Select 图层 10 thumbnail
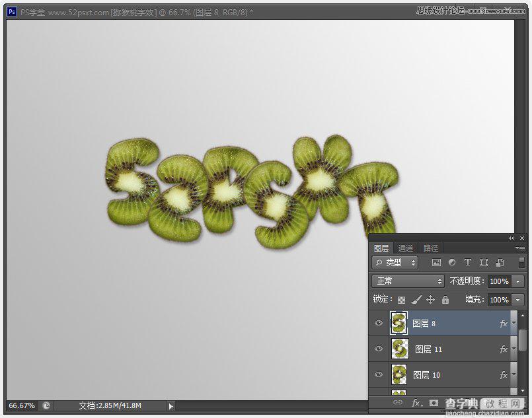532x418 pixels. pyautogui.click(x=399, y=374)
